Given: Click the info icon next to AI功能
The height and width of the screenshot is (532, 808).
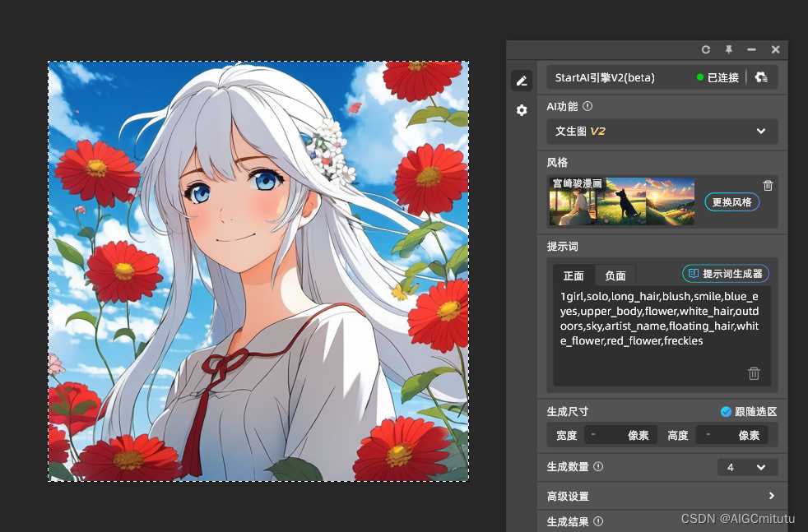Looking at the screenshot, I should pyautogui.click(x=588, y=105).
